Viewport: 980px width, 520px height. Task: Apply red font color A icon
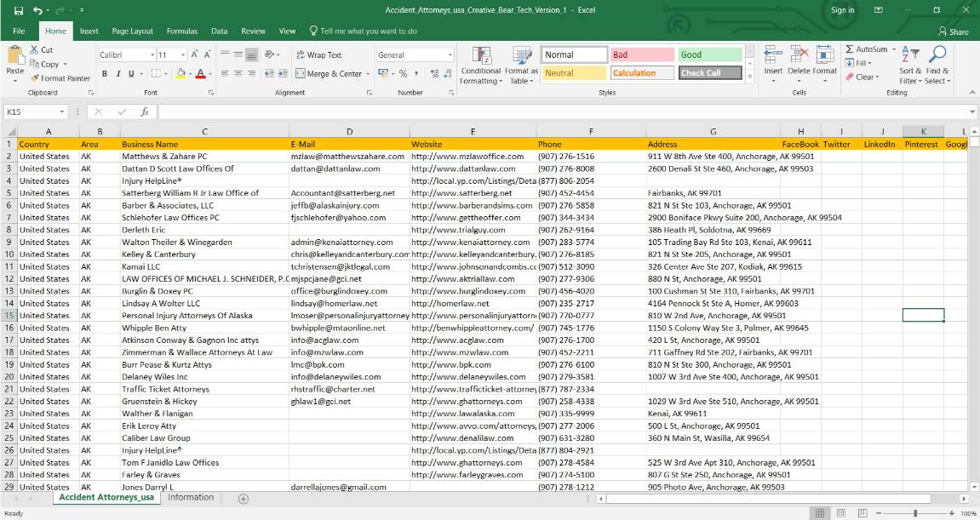pyautogui.click(x=201, y=74)
